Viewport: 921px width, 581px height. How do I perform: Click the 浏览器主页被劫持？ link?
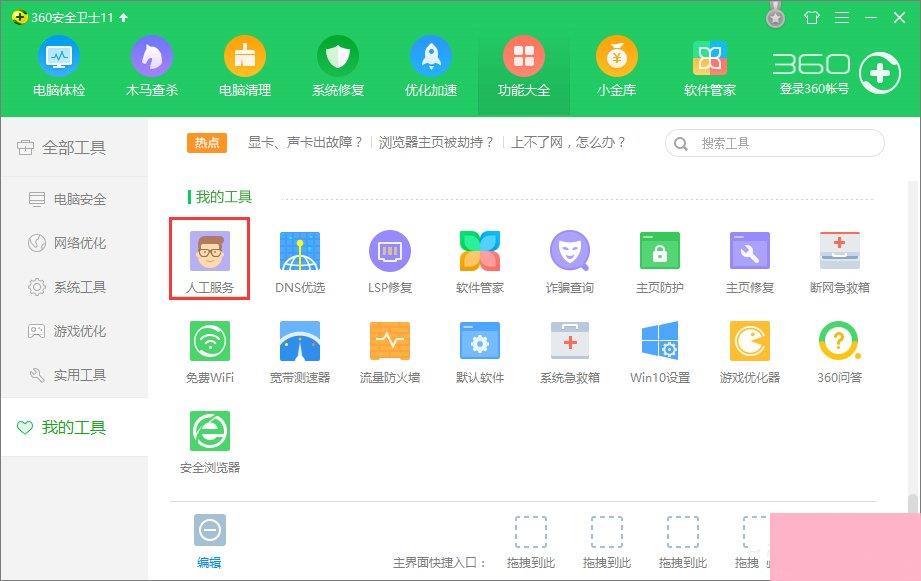coord(436,142)
